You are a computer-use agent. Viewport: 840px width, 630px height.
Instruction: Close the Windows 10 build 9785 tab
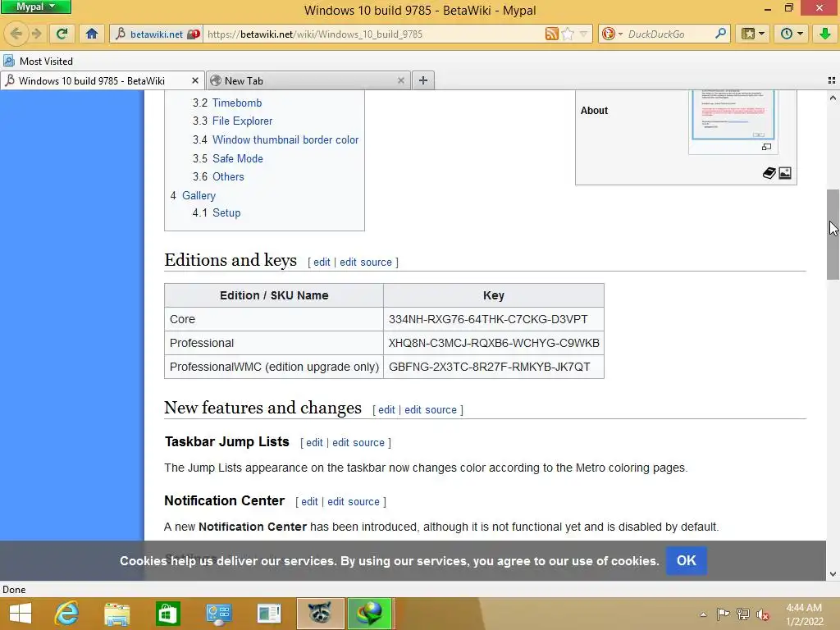click(x=195, y=80)
